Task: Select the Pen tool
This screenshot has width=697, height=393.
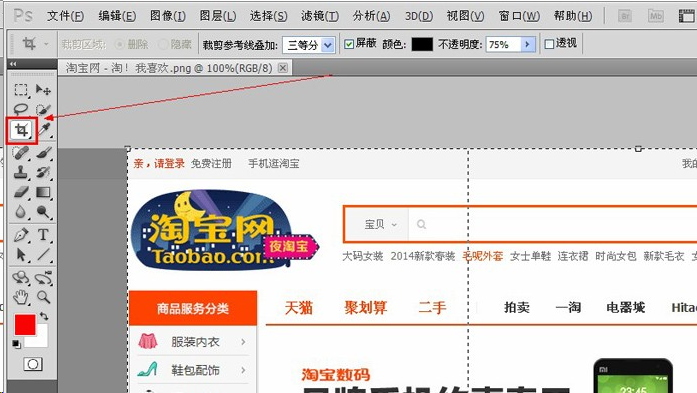Action: coord(21,235)
